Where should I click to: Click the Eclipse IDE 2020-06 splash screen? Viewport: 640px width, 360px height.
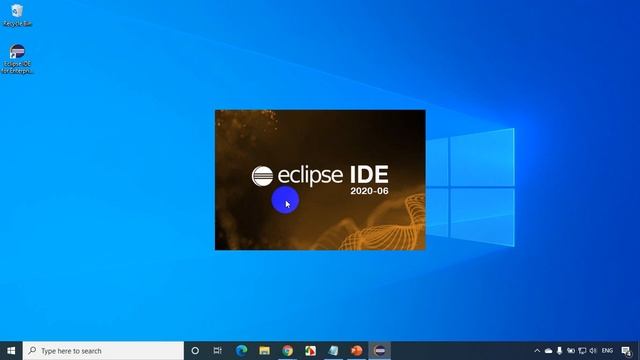320,180
